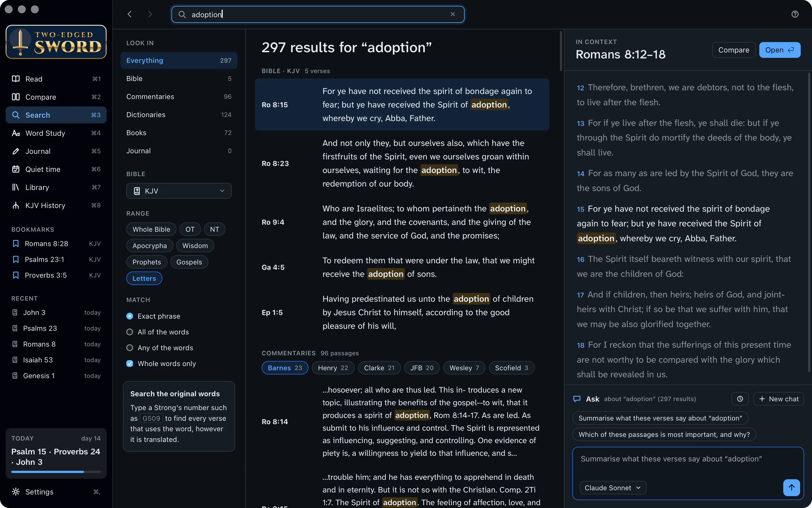The width and height of the screenshot is (812, 508).
Task: Go to Word Study
Action: click(56, 133)
